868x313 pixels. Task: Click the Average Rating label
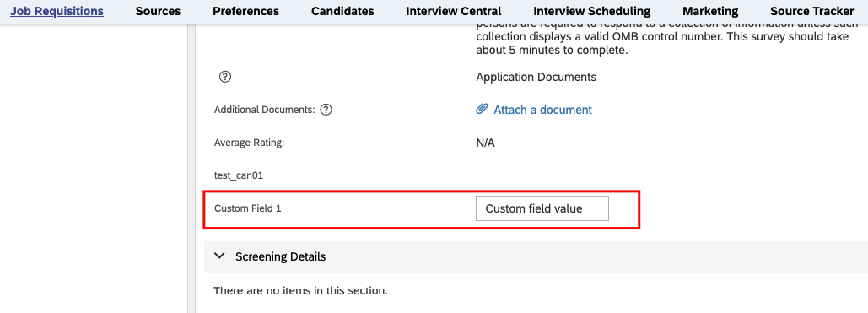249,143
